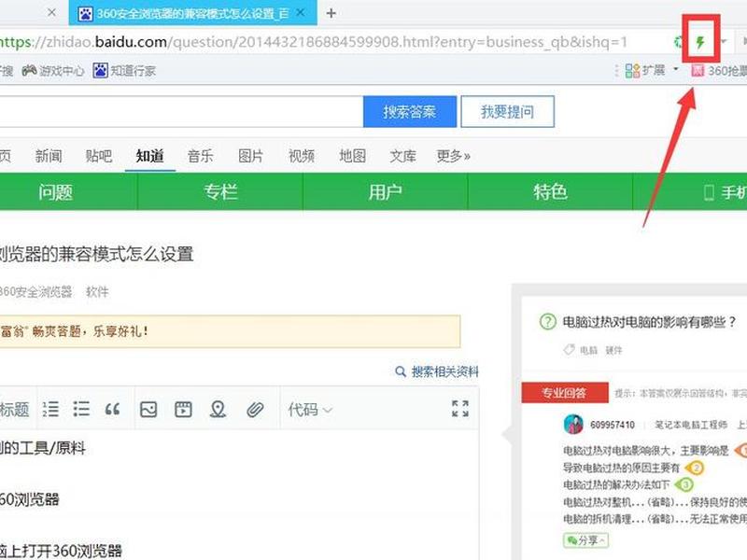Open the 用户 green menu tab

[386, 192]
